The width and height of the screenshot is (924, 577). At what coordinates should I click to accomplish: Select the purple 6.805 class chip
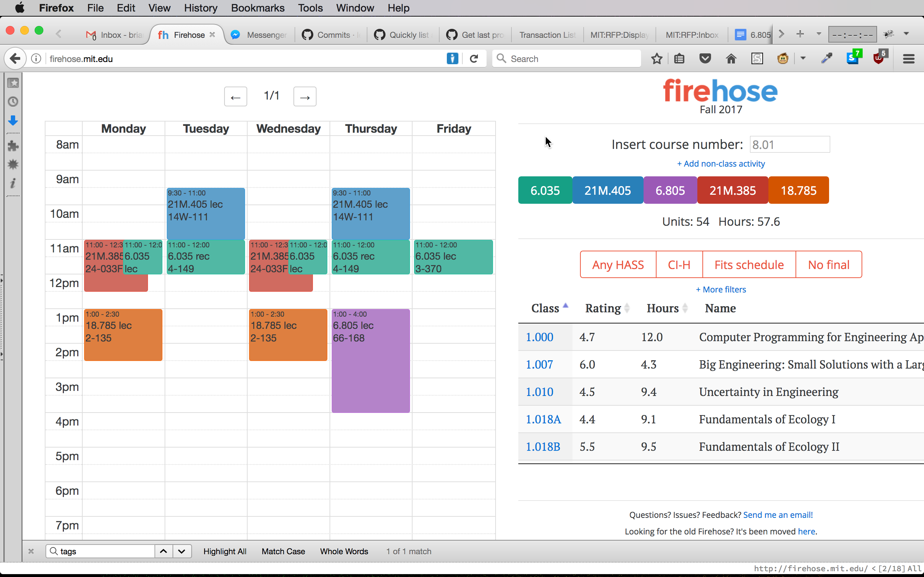670,190
